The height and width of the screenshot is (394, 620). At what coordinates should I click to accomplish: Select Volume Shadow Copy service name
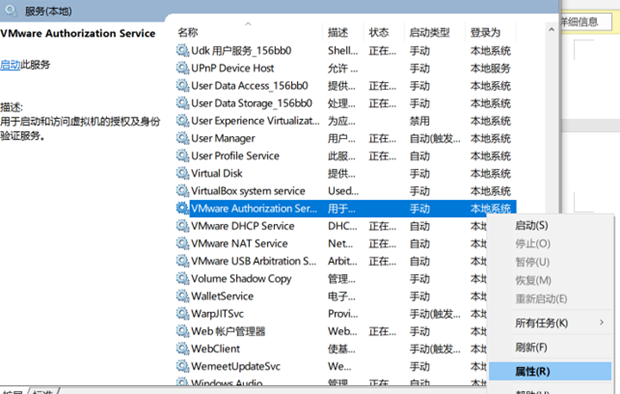click(241, 278)
